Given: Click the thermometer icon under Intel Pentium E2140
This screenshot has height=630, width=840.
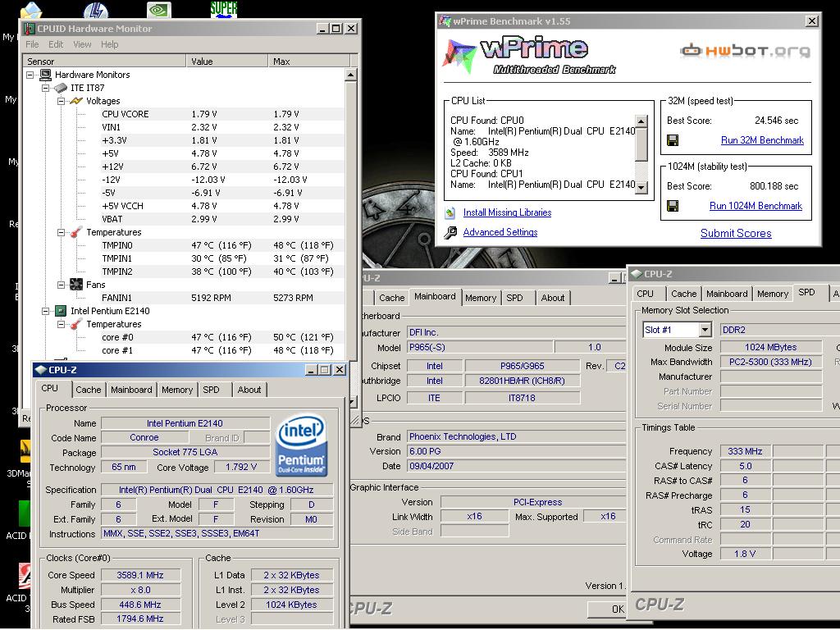Looking at the screenshot, I should click(x=76, y=324).
